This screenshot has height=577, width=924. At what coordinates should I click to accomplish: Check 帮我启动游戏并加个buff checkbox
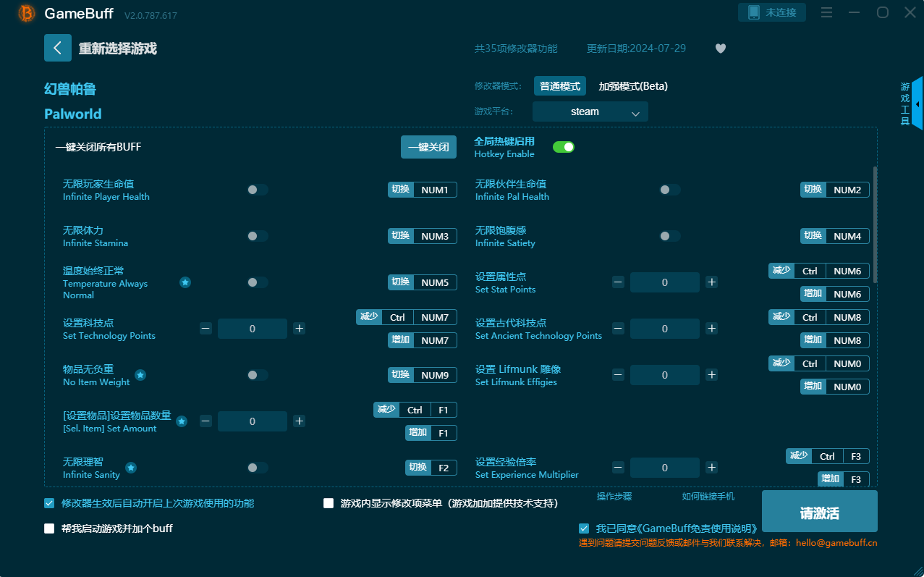(49, 528)
